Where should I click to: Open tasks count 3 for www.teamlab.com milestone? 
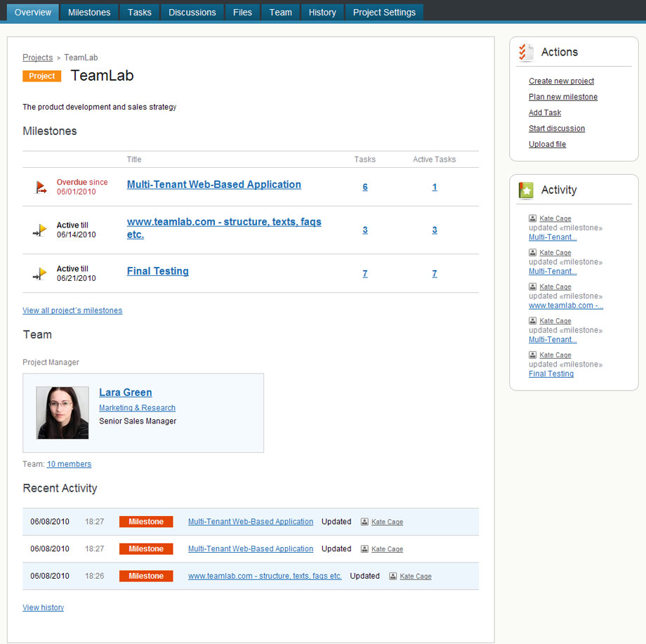click(x=365, y=230)
